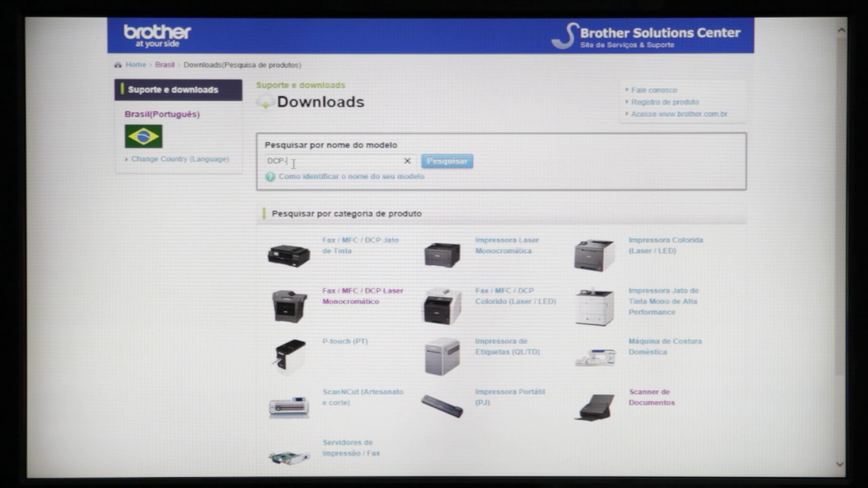Viewport: 868px width, 488px height.
Task: Open Servidores de Impressão / Fax link
Action: point(351,448)
